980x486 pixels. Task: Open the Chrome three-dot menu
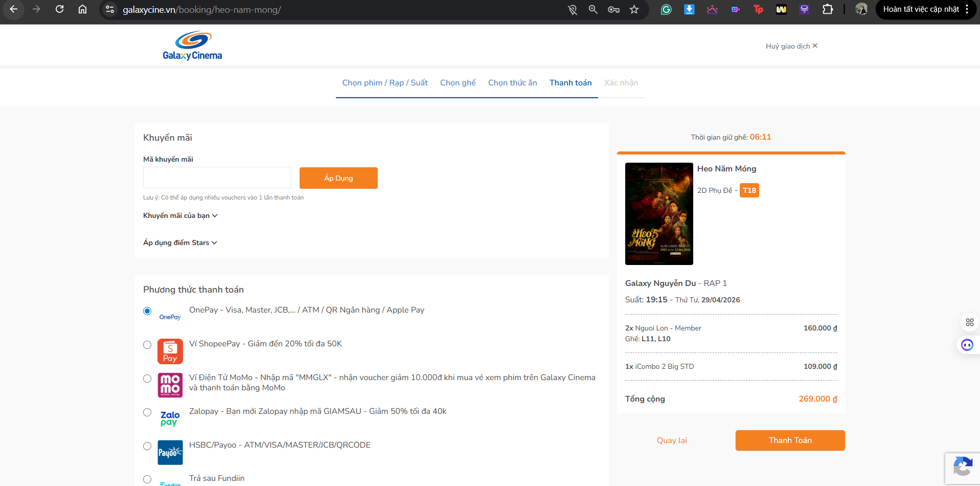tap(967, 9)
